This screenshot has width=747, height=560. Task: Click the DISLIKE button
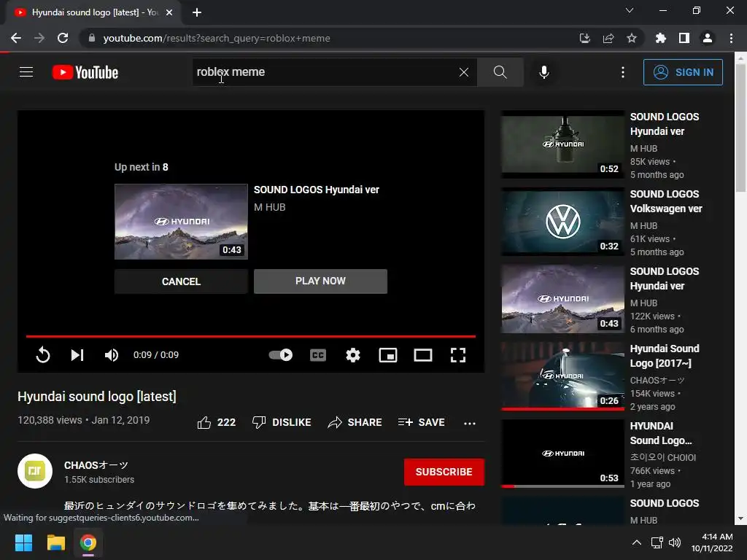click(x=282, y=422)
